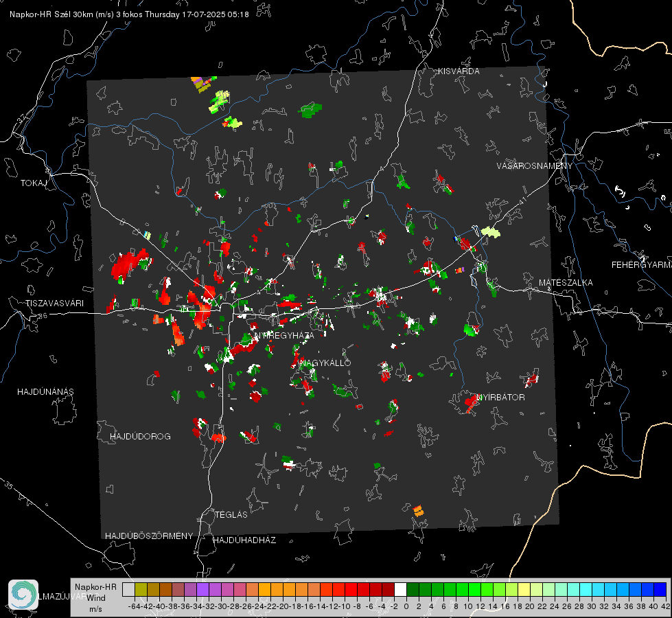The image size is (672, 618).
Task: Click the map title and timestamp text
Action: click(x=129, y=14)
